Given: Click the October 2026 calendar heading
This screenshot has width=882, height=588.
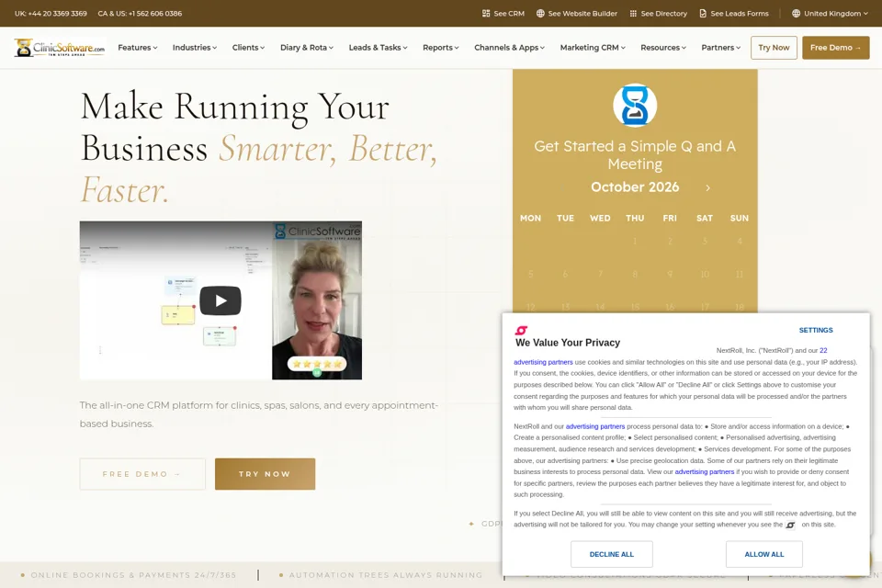Looking at the screenshot, I should point(635,187).
